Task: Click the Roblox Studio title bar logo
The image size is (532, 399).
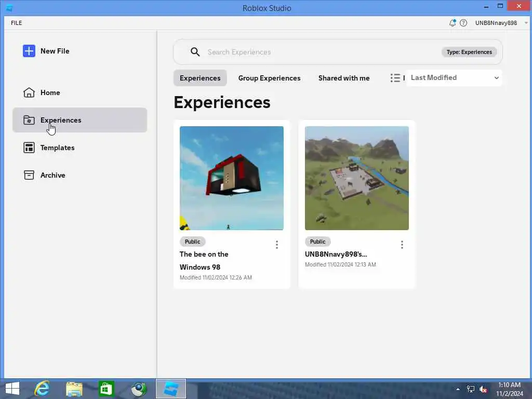Action: [9, 8]
